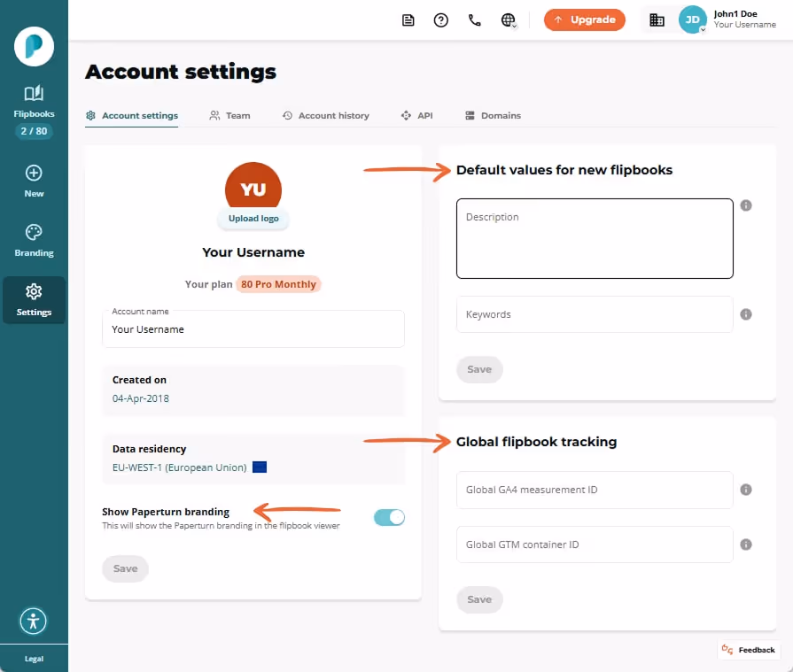Viewport: 793px width, 672px height.
Task: Toggle Show Paperturn branding switch
Action: pyautogui.click(x=390, y=517)
